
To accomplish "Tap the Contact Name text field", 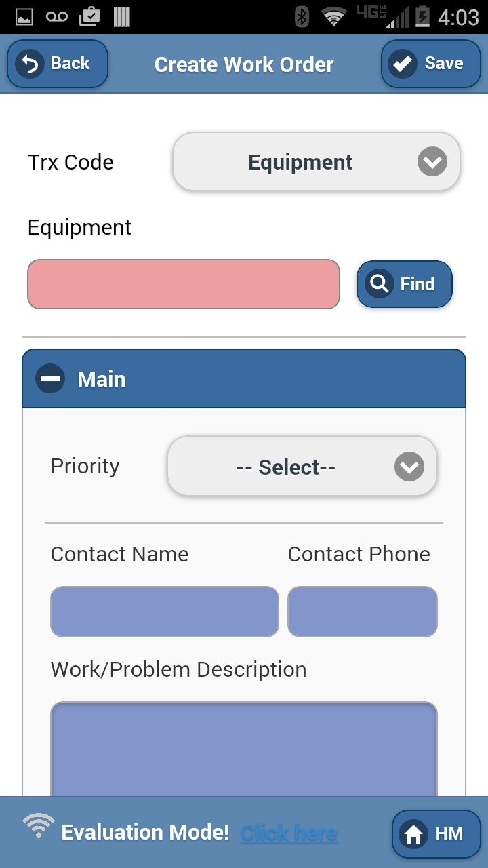I will tap(164, 612).
